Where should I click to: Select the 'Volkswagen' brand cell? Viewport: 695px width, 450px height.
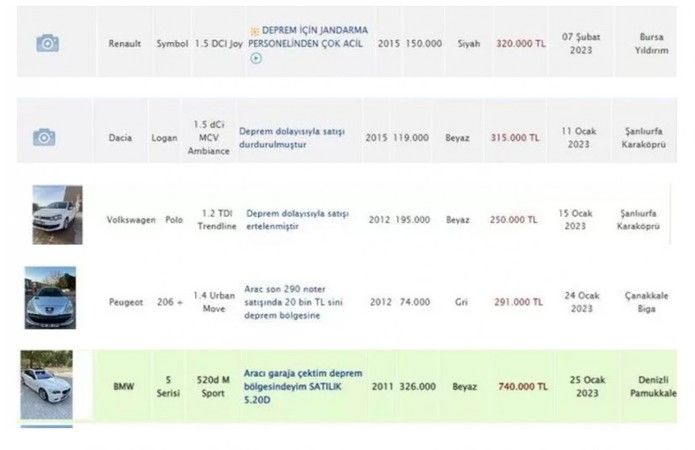(131, 220)
